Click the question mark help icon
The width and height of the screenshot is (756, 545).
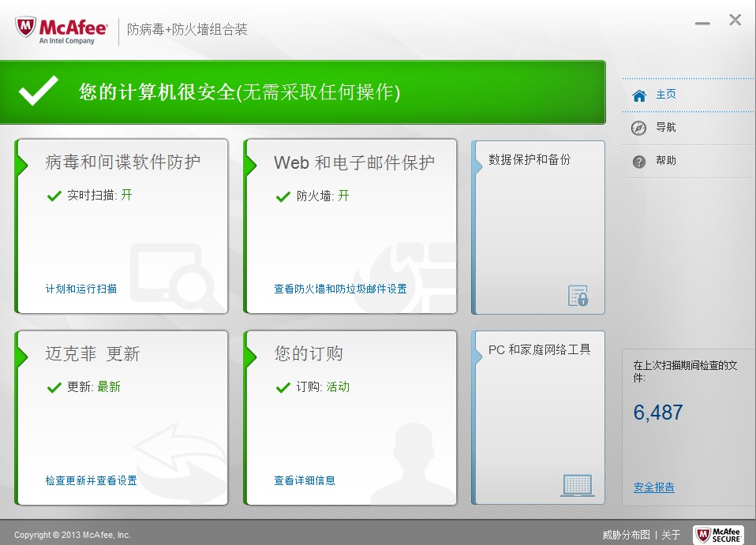[x=639, y=162]
